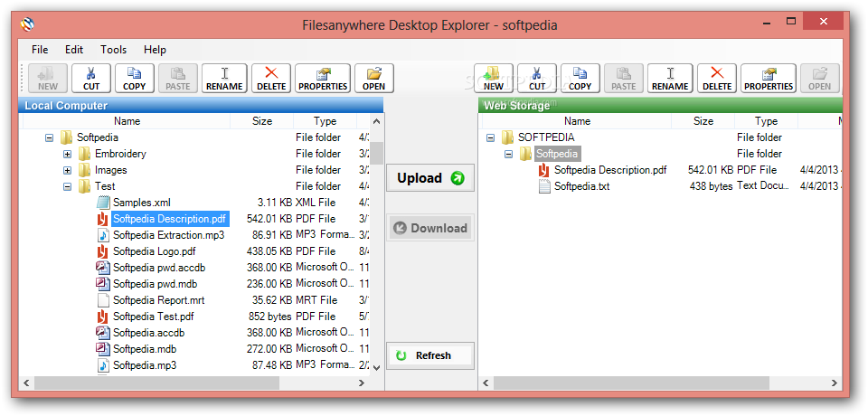Click the Filesanywhere app icon in title bar
868x416 pixels.
coord(28,24)
